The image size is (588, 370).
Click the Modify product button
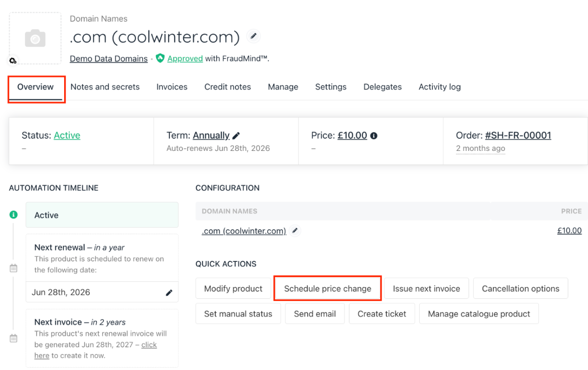tap(233, 289)
